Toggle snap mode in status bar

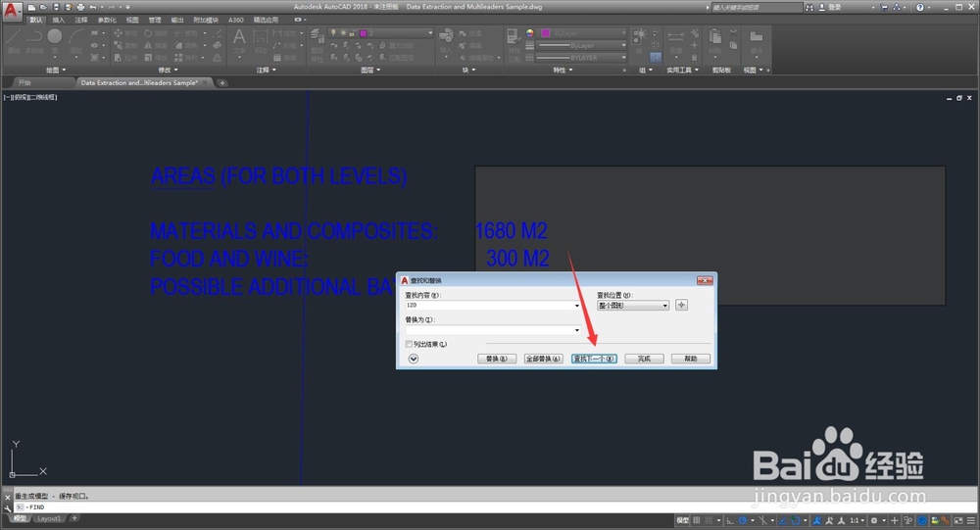[x=709, y=520]
